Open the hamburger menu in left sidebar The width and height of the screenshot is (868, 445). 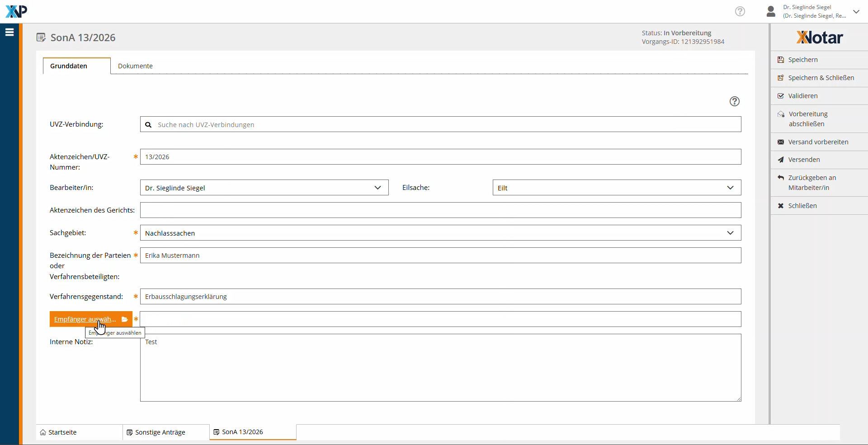click(9, 32)
